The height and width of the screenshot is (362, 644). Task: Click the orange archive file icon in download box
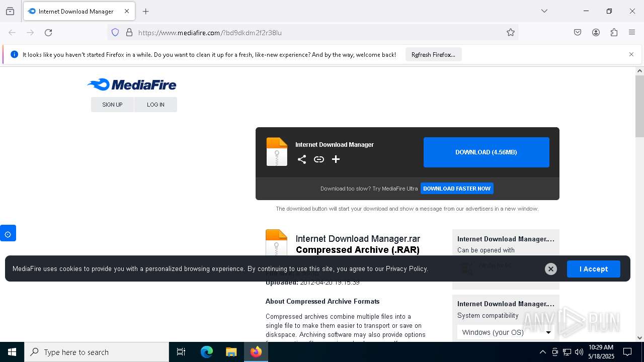(x=277, y=151)
